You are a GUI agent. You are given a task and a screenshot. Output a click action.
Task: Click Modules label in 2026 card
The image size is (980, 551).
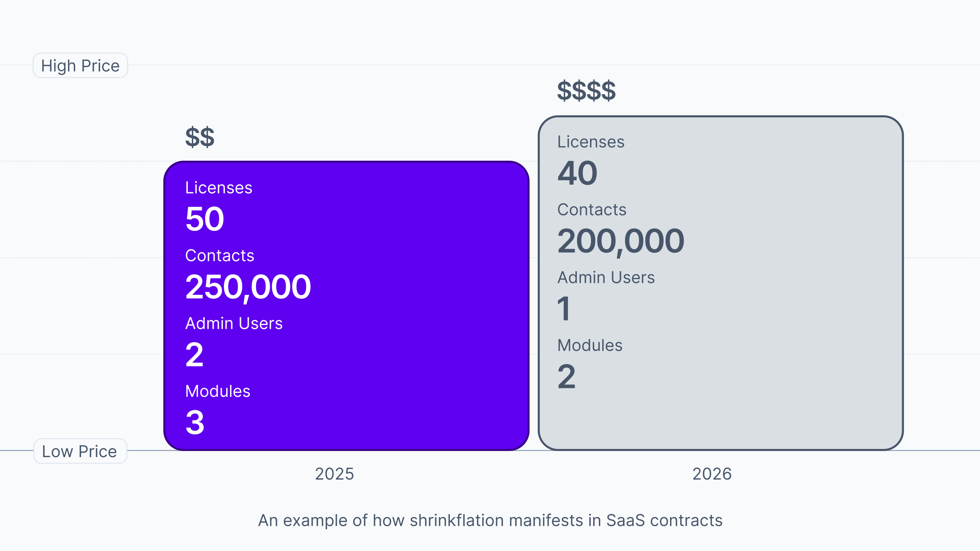(590, 345)
